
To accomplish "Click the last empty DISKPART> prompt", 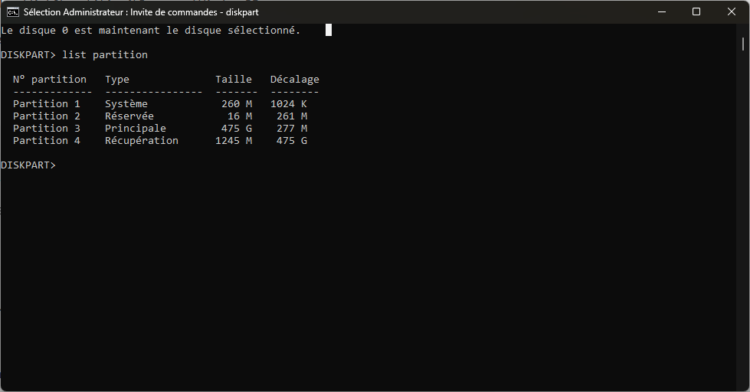I will click(28, 165).
